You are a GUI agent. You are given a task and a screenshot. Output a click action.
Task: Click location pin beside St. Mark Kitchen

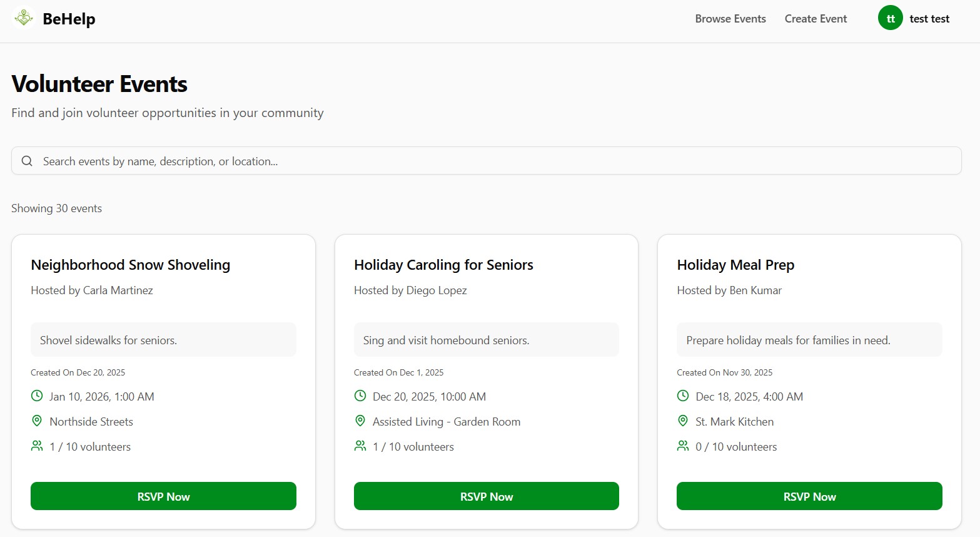click(683, 421)
